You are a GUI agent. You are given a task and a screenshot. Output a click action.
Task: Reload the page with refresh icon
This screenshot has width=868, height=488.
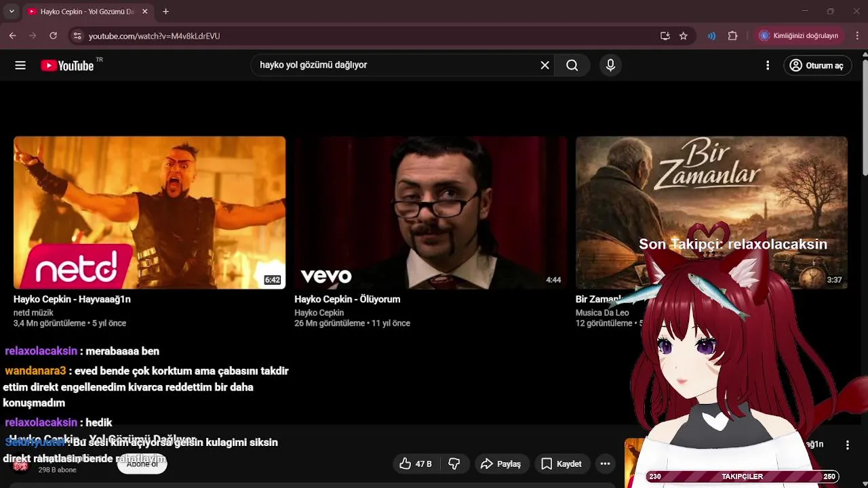[53, 36]
